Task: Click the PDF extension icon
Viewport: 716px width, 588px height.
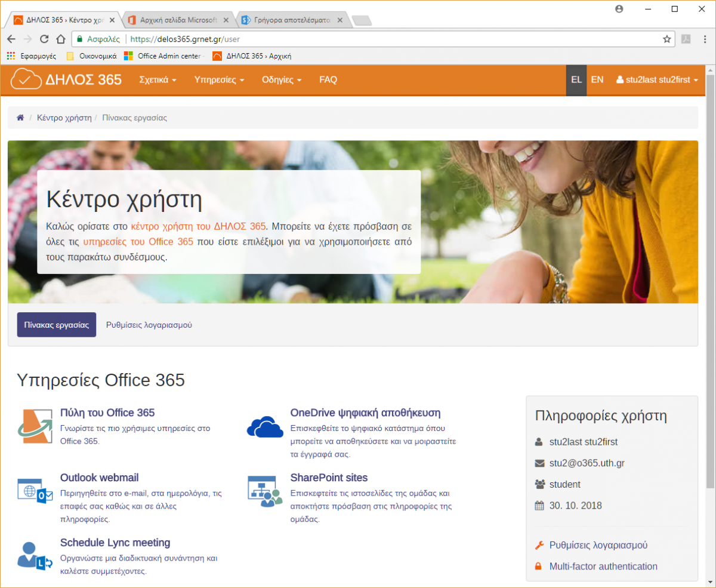Action: pos(687,39)
